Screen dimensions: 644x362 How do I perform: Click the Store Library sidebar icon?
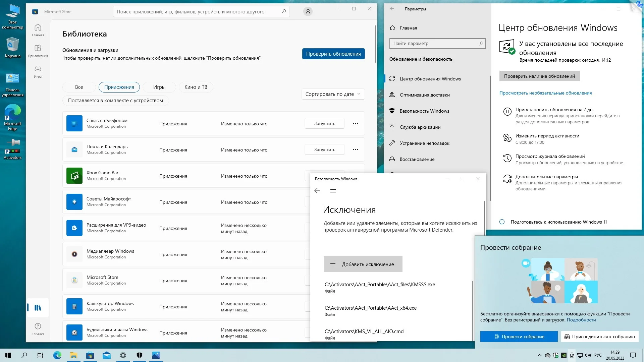pyautogui.click(x=38, y=307)
